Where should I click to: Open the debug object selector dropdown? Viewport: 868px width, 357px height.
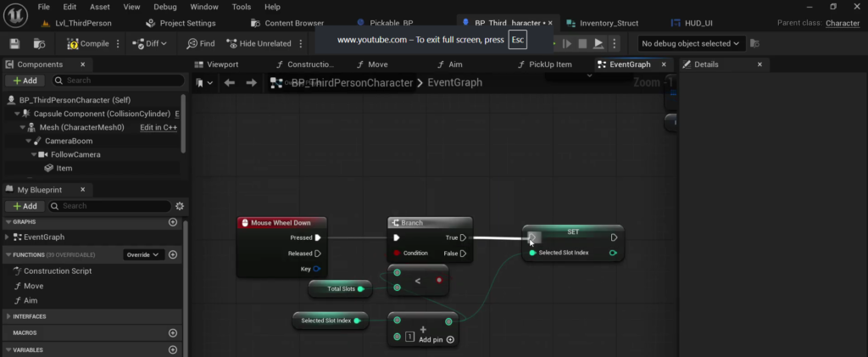[x=690, y=43]
